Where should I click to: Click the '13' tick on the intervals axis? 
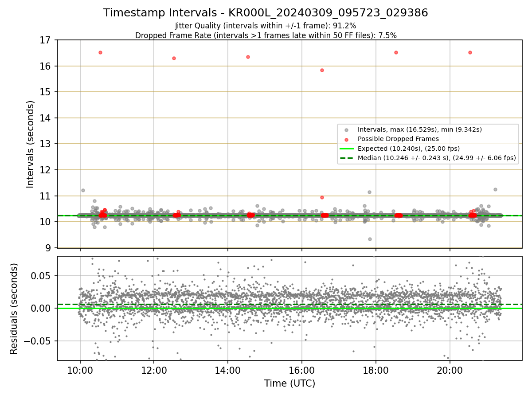point(46,144)
